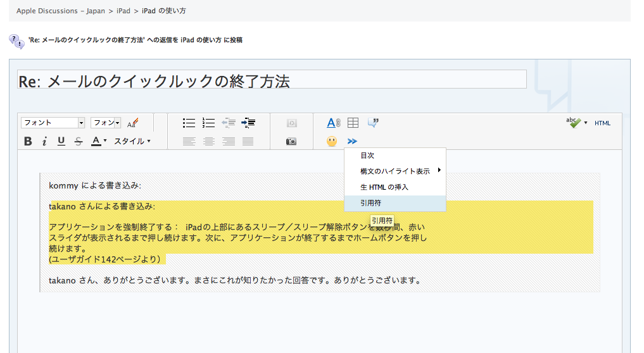Expand the スタイル style dropdown
The image size is (644, 353).
pyautogui.click(x=132, y=141)
